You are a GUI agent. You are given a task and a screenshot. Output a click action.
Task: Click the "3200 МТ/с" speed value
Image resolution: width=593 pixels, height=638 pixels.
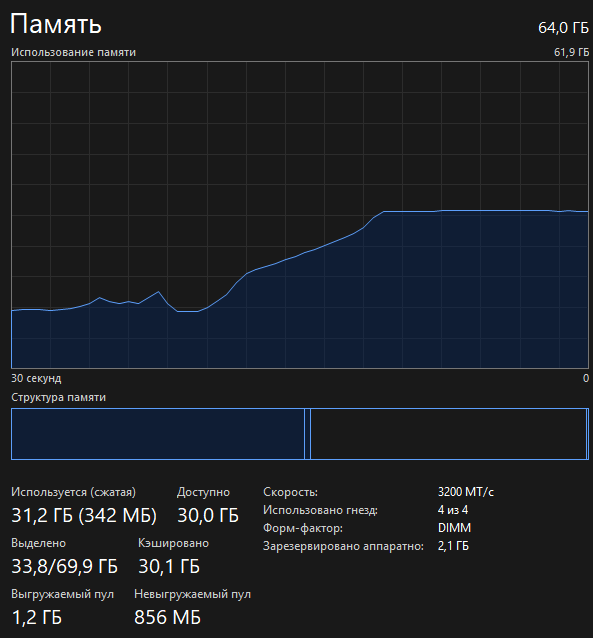466,492
